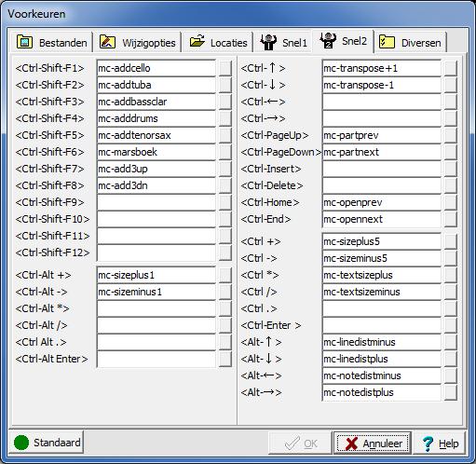This screenshot has width=476, height=464.
Task: Click small button next to mc-openprev
Action: coord(451,202)
